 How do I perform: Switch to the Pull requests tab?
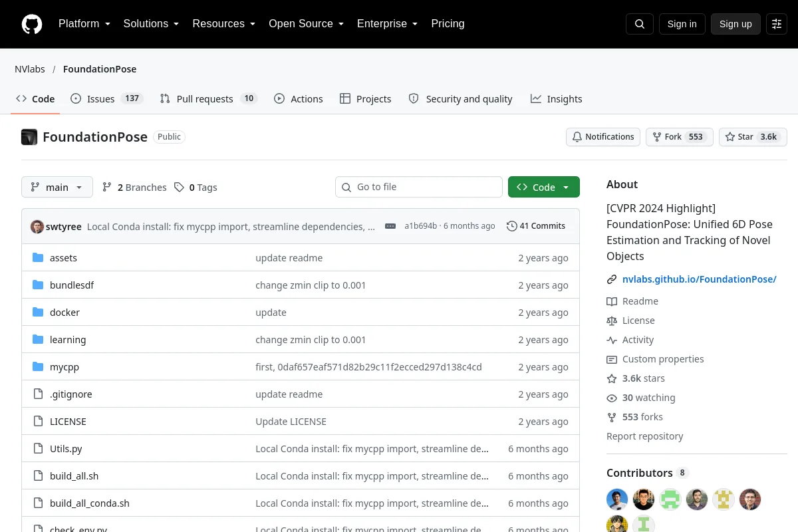click(208, 99)
